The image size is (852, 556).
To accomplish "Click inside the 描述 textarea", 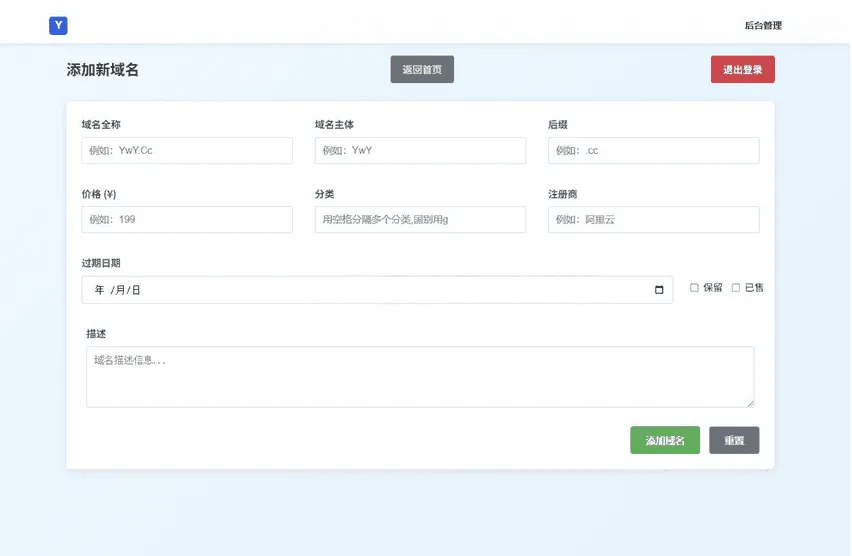I will (x=420, y=377).
